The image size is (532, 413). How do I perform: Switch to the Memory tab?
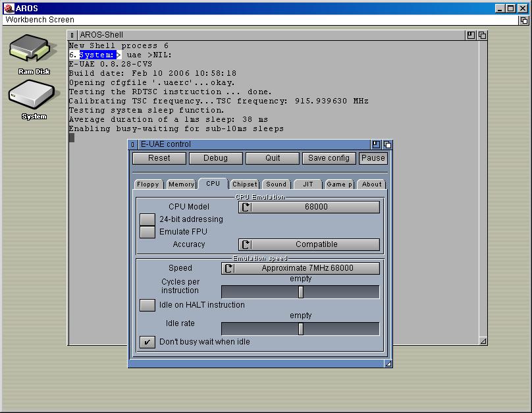point(182,184)
